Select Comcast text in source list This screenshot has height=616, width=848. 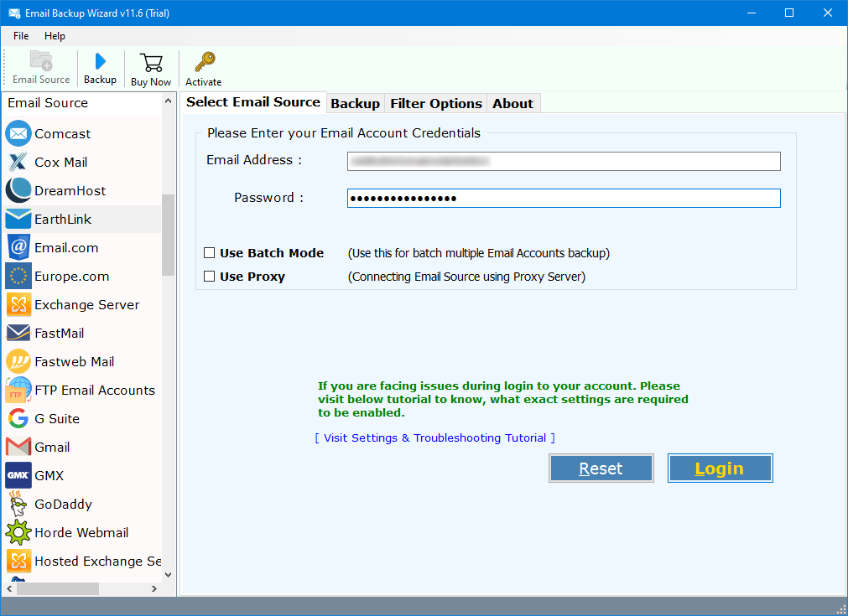pyautogui.click(x=63, y=133)
